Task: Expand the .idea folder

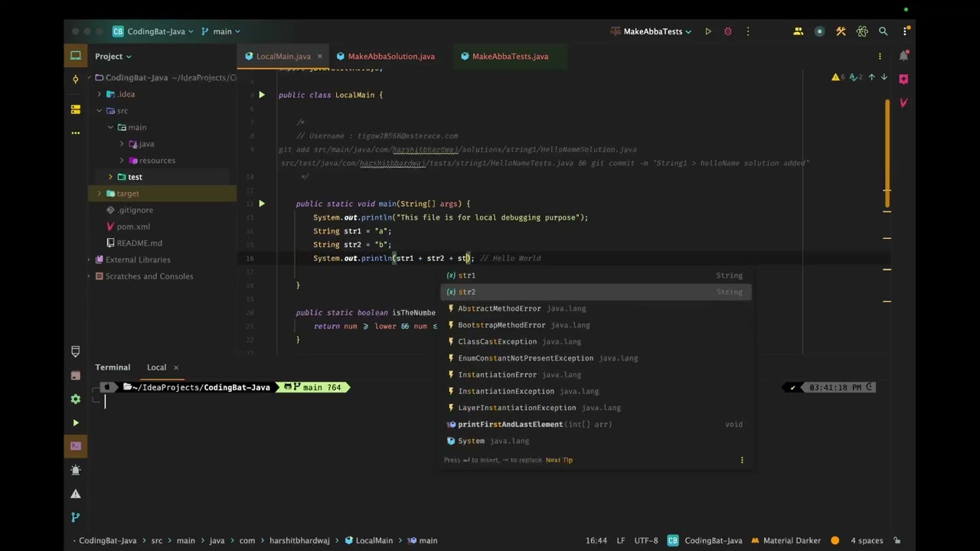Action: point(99,94)
